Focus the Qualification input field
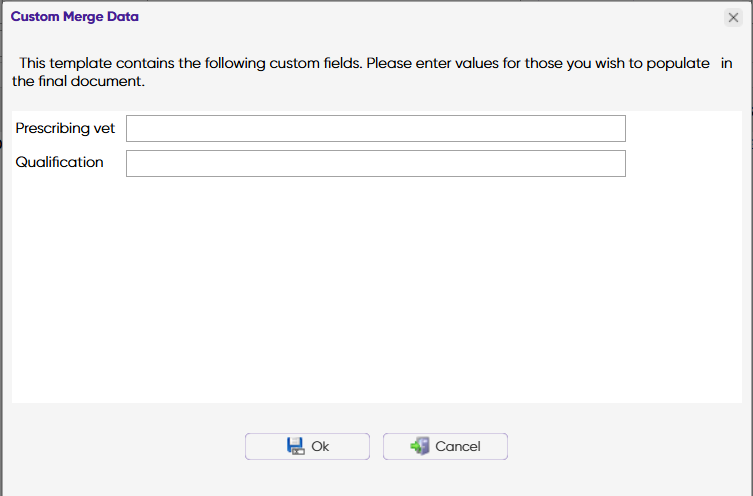 click(x=375, y=163)
